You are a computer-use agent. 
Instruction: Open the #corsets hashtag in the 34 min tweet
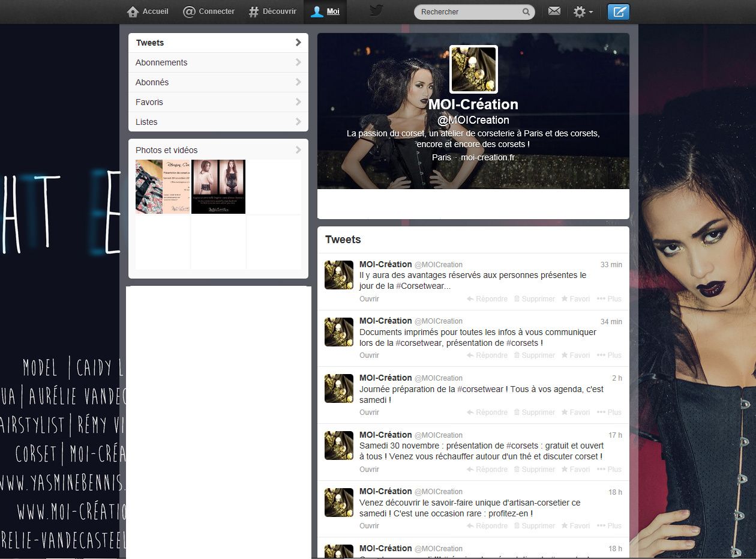pos(523,343)
